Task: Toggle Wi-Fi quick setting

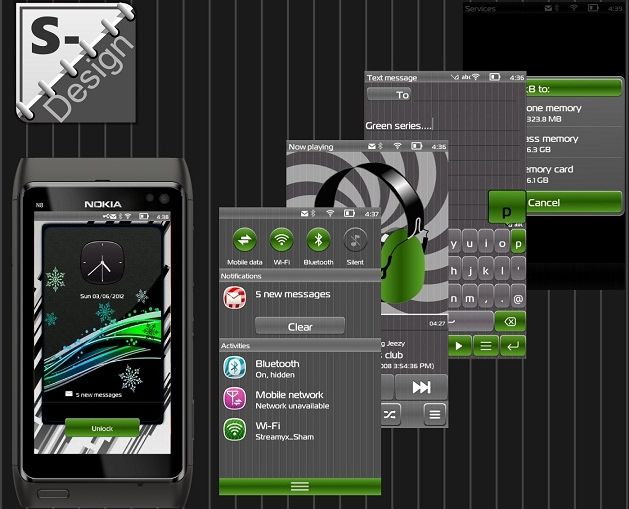Action: pos(282,240)
